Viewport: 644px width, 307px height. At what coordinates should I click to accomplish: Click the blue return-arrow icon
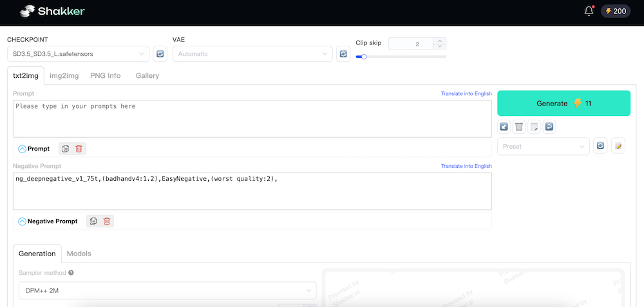(549, 127)
